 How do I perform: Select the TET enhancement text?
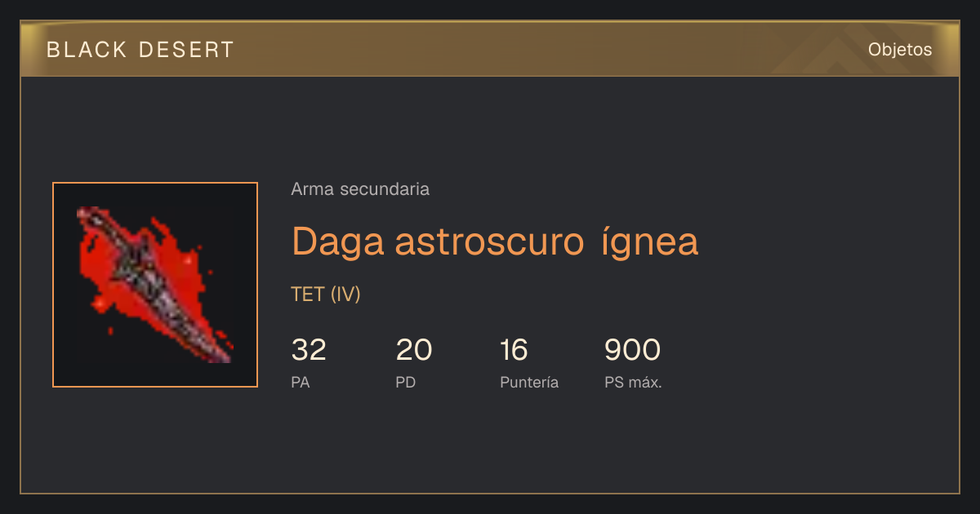point(308,295)
